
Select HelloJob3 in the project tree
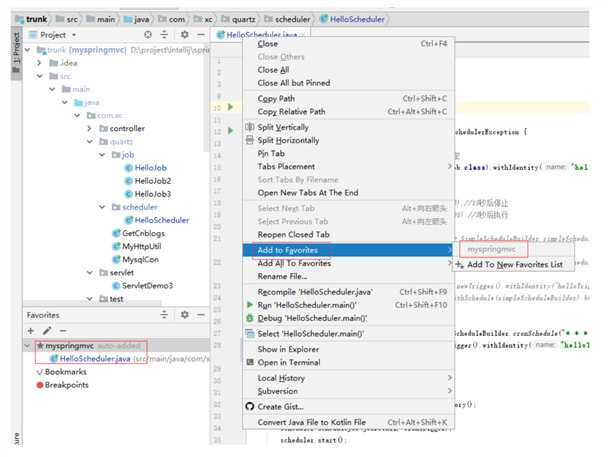point(152,194)
